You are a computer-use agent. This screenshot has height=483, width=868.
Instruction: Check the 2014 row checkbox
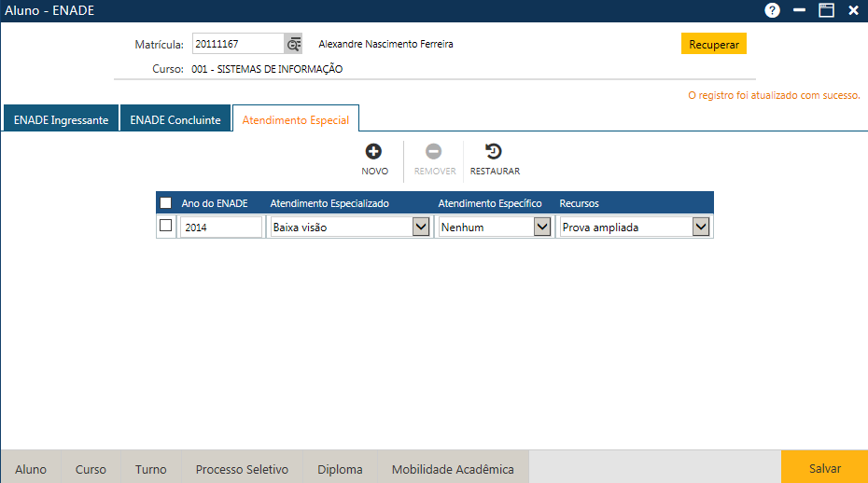point(166,226)
